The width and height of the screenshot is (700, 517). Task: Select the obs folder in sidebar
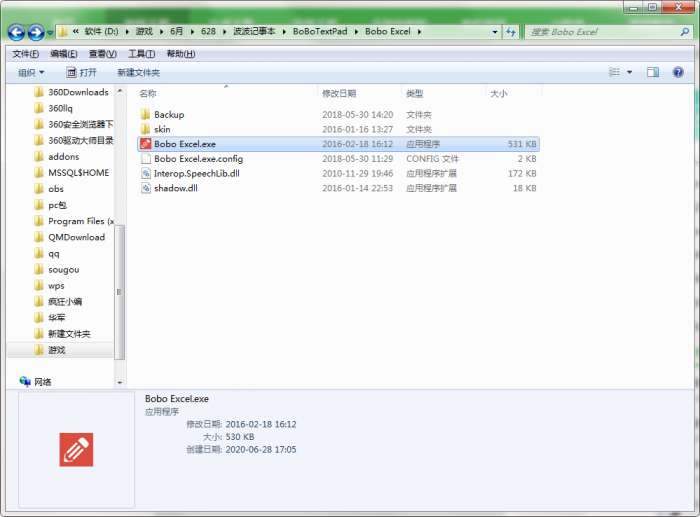coord(50,189)
